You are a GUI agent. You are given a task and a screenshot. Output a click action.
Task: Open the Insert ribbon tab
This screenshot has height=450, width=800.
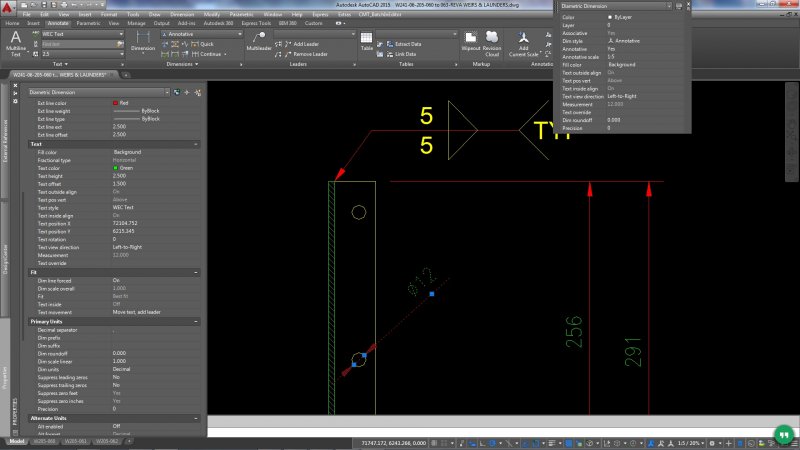coord(33,23)
